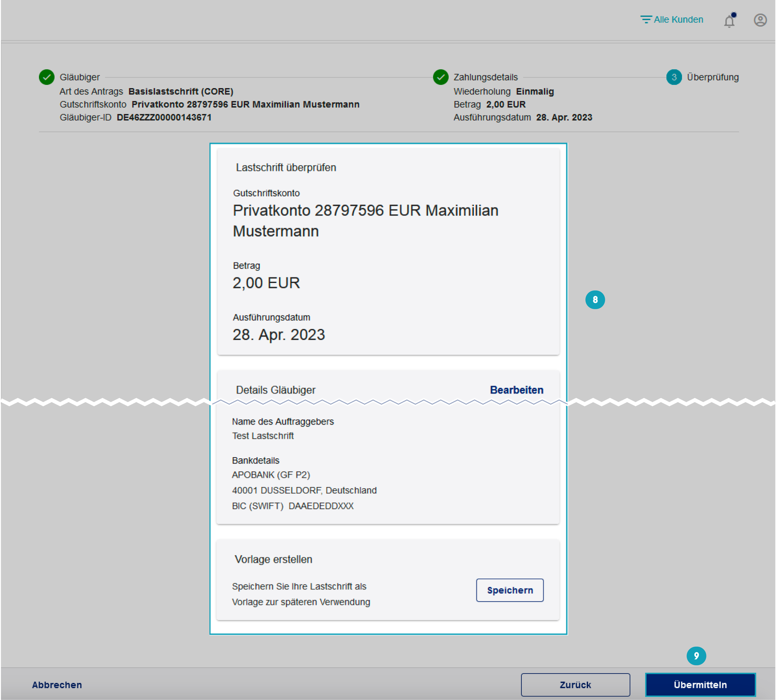The image size is (776, 700).
Task: Go to the Gläubiger step label
Action: coord(80,77)
